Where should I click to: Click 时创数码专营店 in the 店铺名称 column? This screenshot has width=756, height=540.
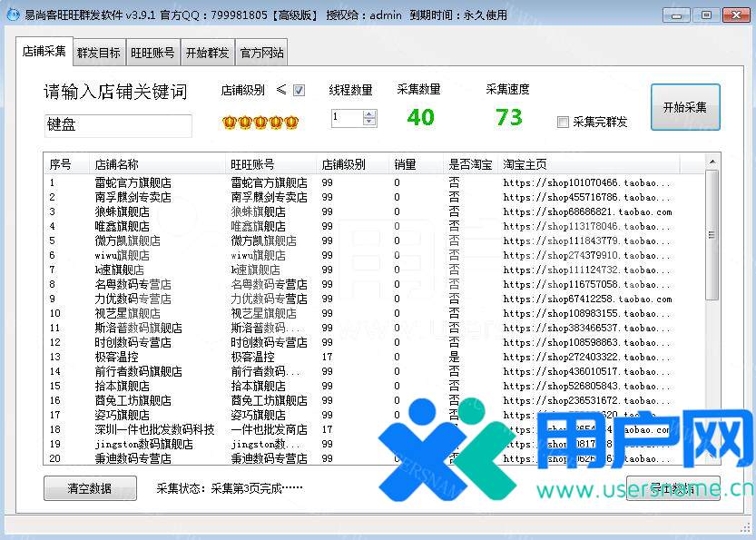pyautogui.click(x=133, y=342)
